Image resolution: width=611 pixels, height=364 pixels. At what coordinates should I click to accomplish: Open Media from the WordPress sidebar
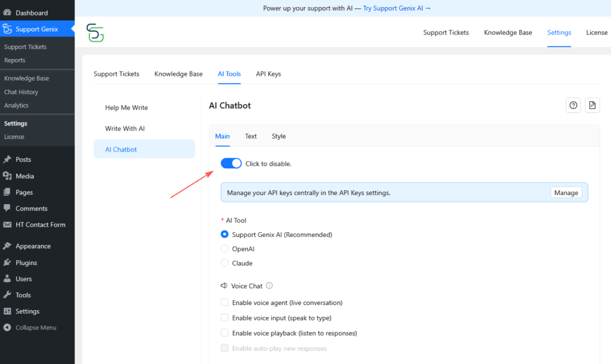(x=24, y=176)
